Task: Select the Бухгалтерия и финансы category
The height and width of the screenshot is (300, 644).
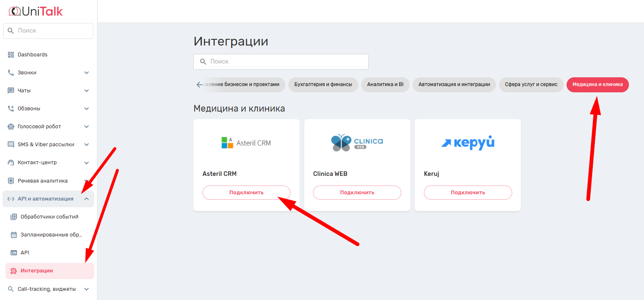Action: pos(323,84)
